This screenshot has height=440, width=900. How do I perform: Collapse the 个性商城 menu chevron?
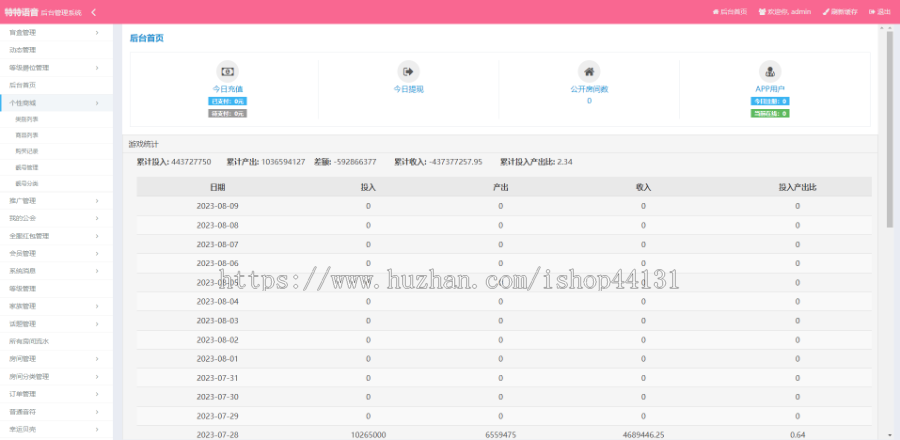[97, 103]
